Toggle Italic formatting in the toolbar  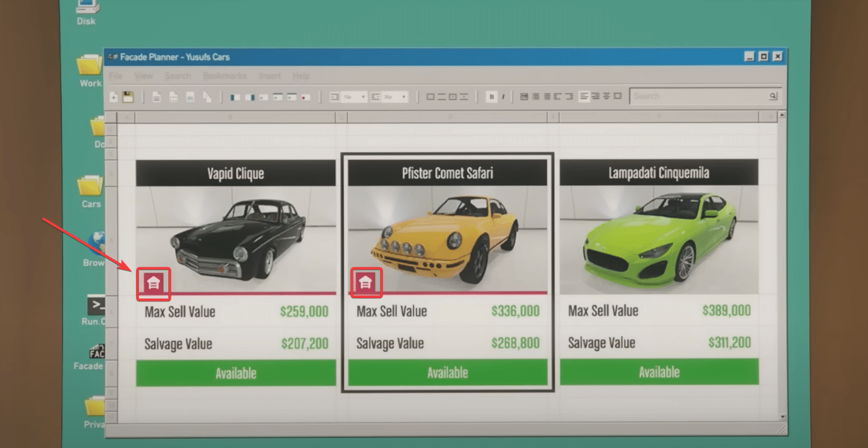click(x=503, y=97)
